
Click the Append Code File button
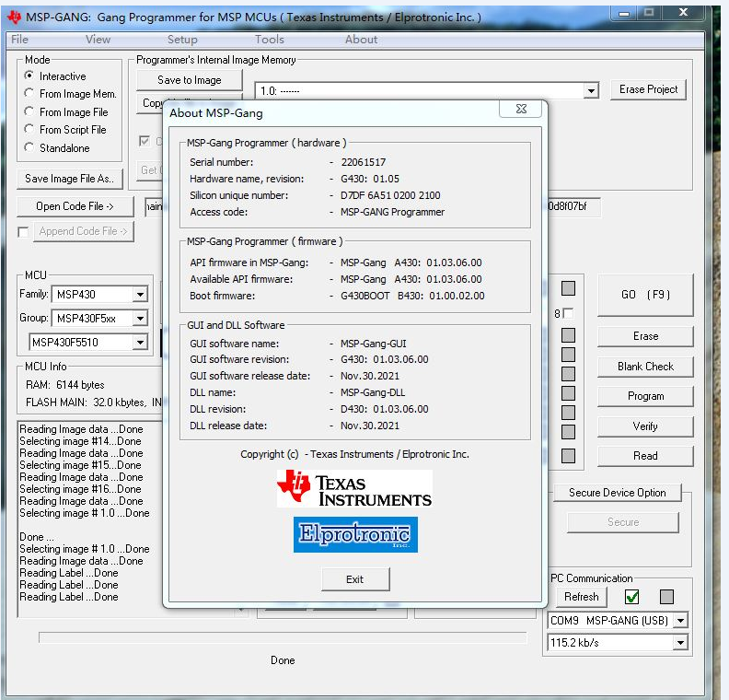(x=83, y=231)
